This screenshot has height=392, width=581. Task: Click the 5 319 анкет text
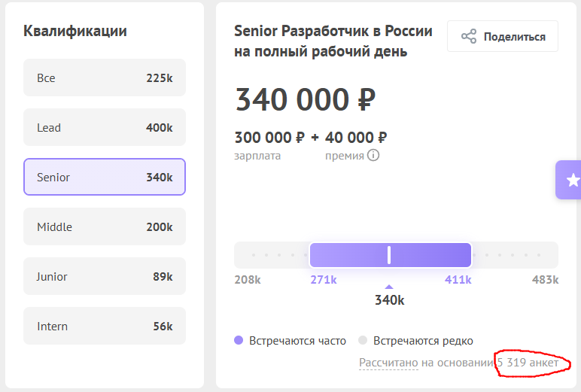click(x=528, y=363)
